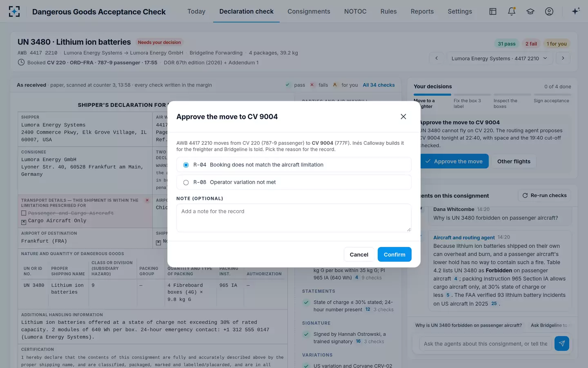Open the Rules tab
This screenshot has height=368, width=588.
coord(389,11)
